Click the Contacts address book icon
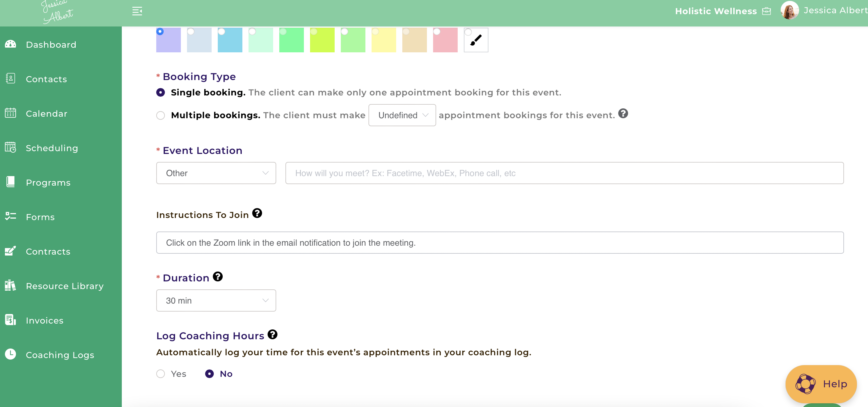The height and width of the screenshot is (407, 868). 10,79
